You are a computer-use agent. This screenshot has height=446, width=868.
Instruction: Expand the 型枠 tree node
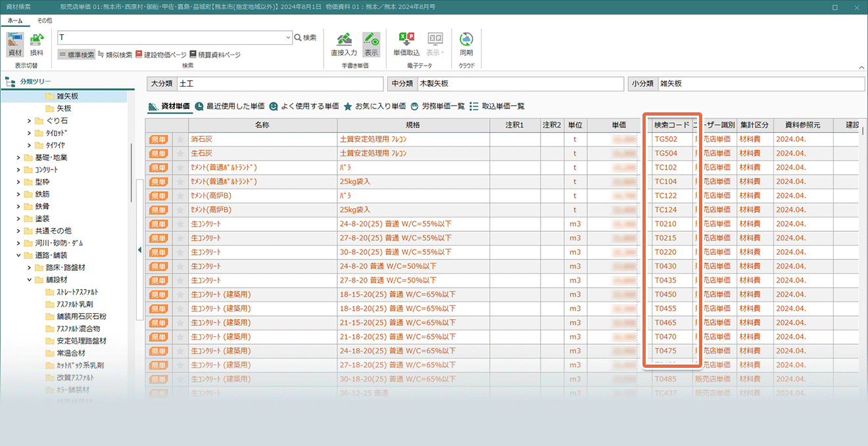coord(18,182)
